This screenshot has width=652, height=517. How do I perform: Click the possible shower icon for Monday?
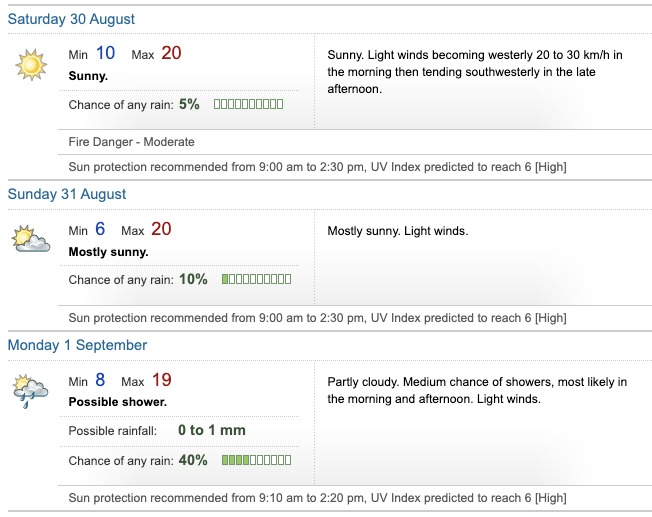31,391
